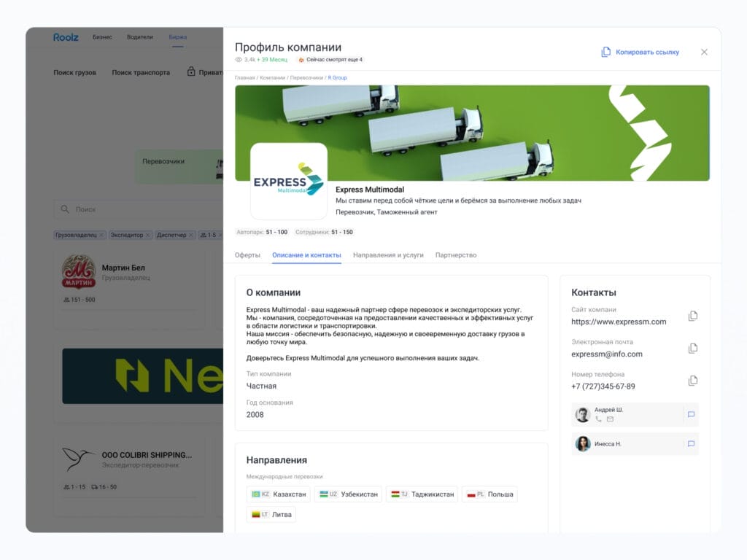The width and height of the screenshot is (747, 560).
Task: Remove the Грузовладелец filter chip
Action: 101,235
